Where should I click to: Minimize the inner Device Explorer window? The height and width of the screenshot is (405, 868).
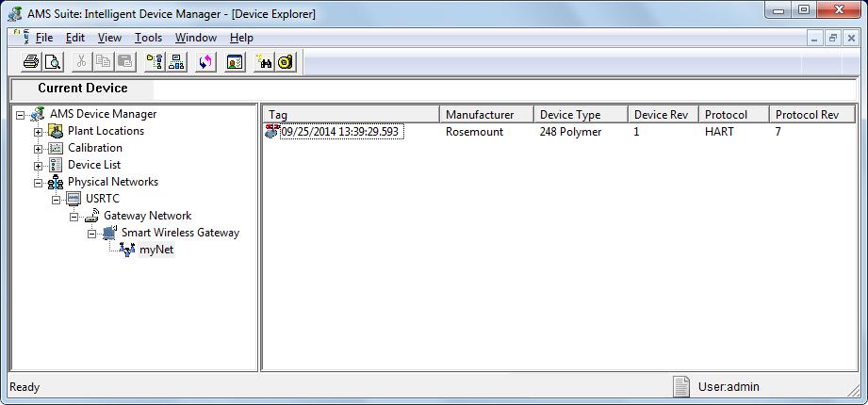click(815, 39)
